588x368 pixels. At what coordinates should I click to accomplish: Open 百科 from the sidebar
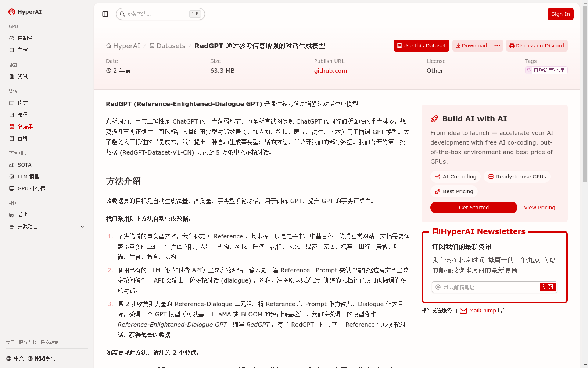[x=22, y=138]
